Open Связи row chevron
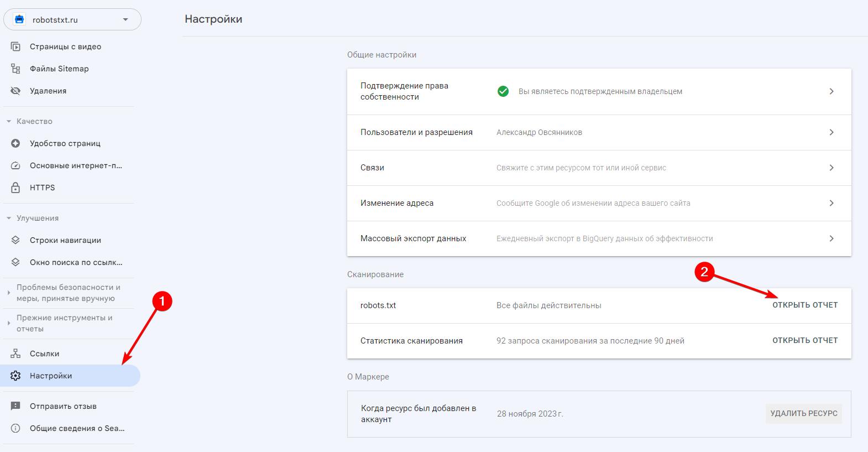This screenshot has height=452, width=868. coord(832,168)
